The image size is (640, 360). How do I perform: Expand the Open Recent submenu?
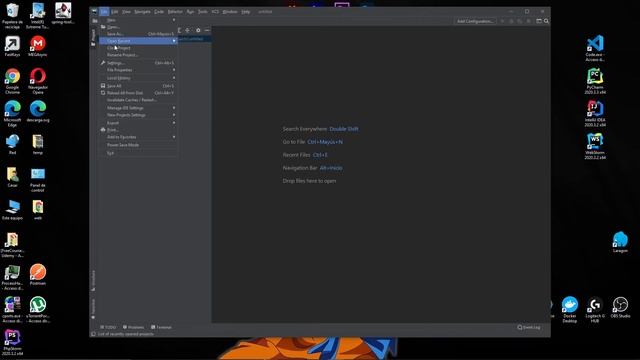[x=138, y=41]
